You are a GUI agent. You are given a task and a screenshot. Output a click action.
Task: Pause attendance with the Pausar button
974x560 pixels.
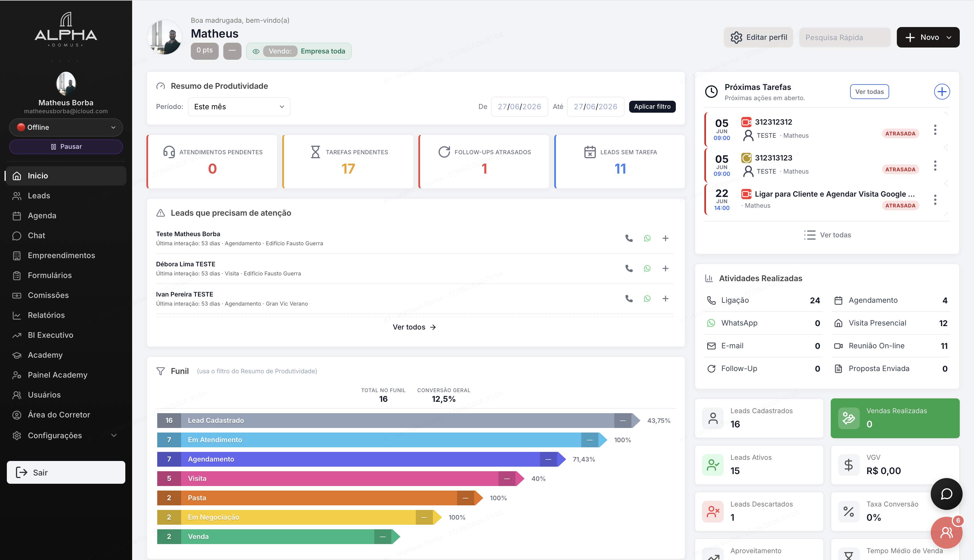click(66, 147)
